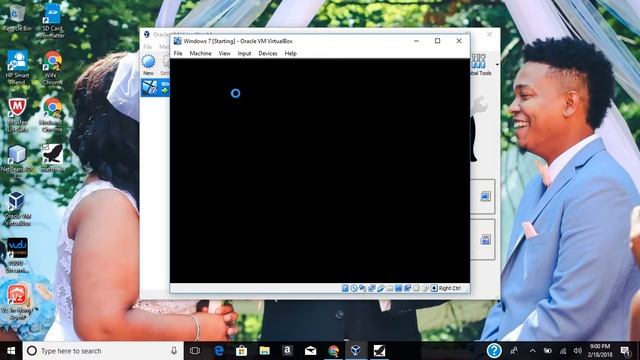Click the blue help question mark icon
Viewport: 640px width, 360px height.
click(494, 351)
